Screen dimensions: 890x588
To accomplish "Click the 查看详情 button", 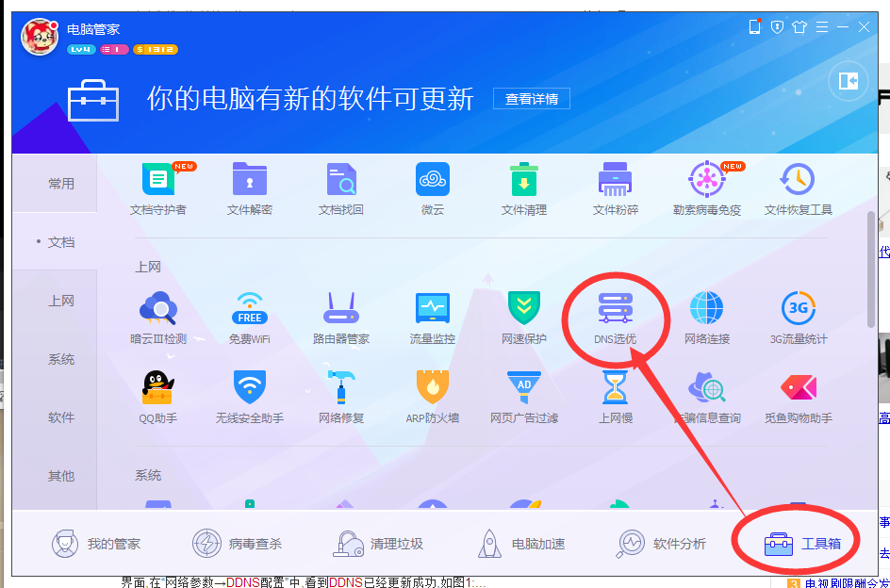I will click(532, 99).
